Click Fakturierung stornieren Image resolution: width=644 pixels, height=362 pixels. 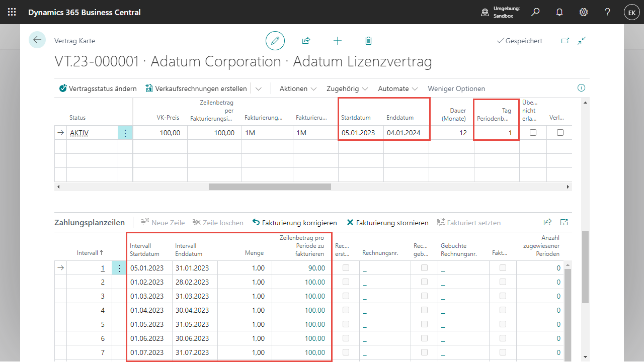click(x=387, y=222)
